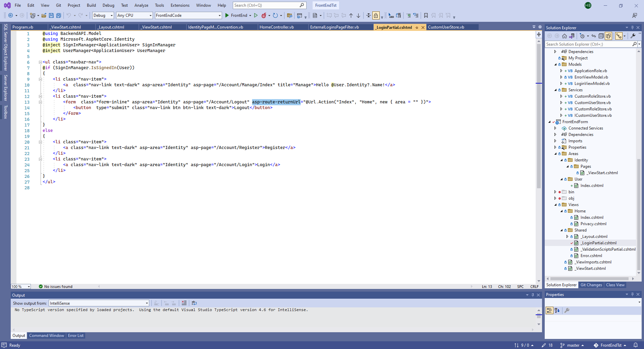Click the Hot Reload flame icon
The image size is (644, 349).
[x=264, y=15]
